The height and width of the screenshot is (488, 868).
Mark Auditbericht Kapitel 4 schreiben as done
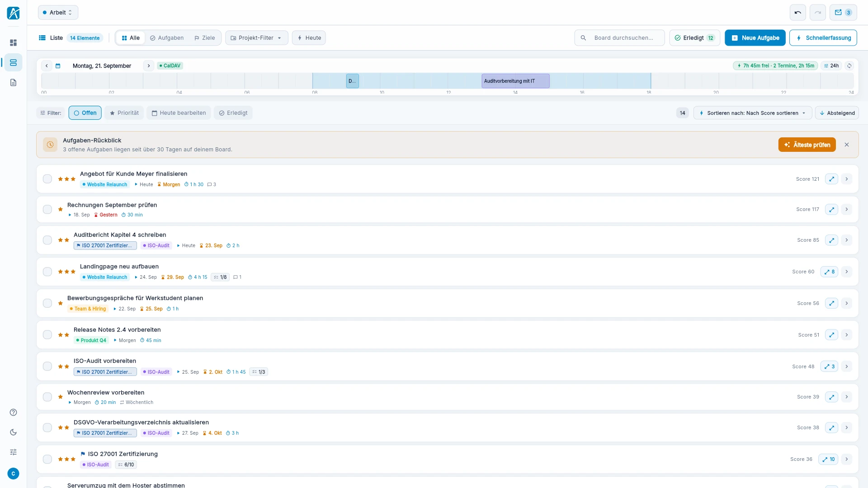point(47,240)
